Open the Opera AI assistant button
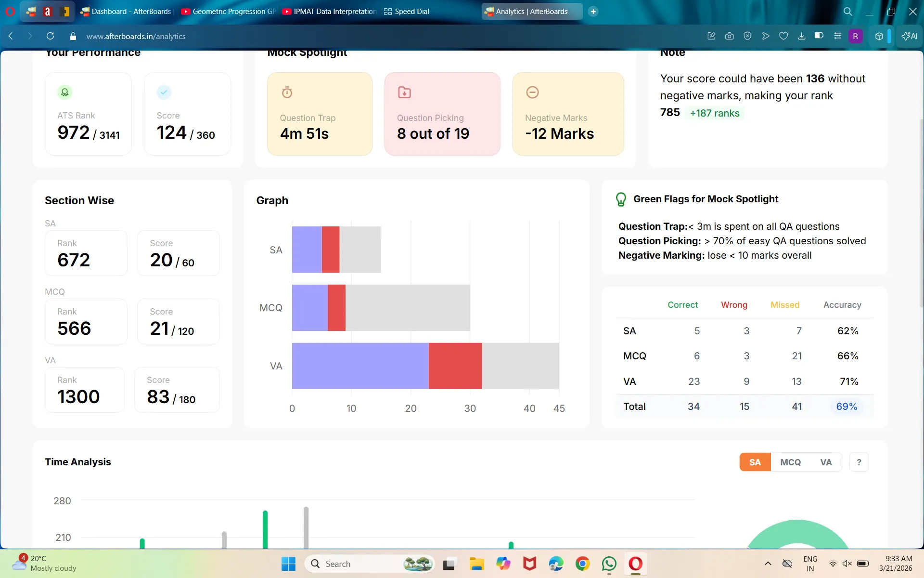924x578 pixels. [910, 36]
